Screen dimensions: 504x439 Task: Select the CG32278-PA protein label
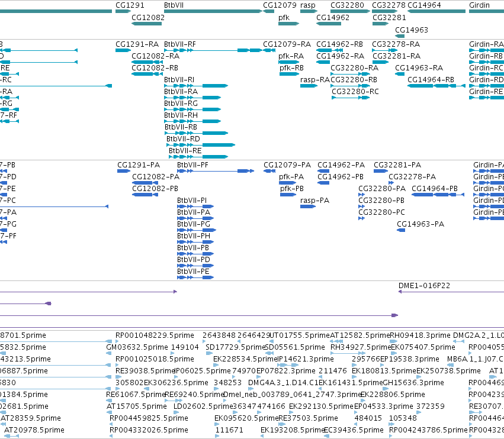coord(412,177)
